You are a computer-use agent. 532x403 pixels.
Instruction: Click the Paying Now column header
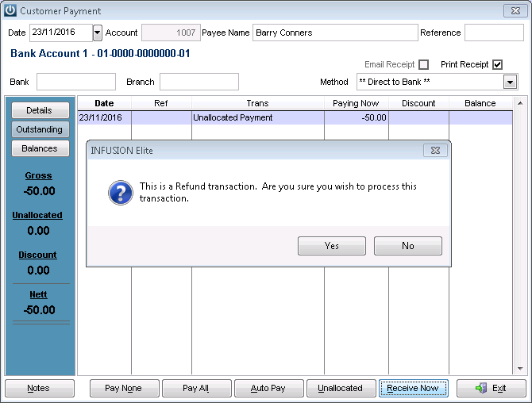[356, 103]
